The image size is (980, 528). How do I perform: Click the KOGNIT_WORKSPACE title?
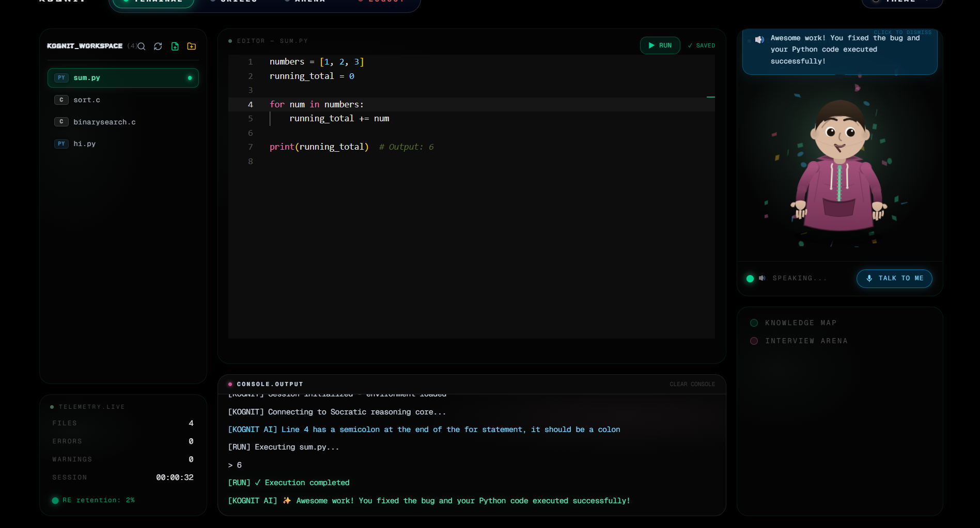[x=85, y=46]
